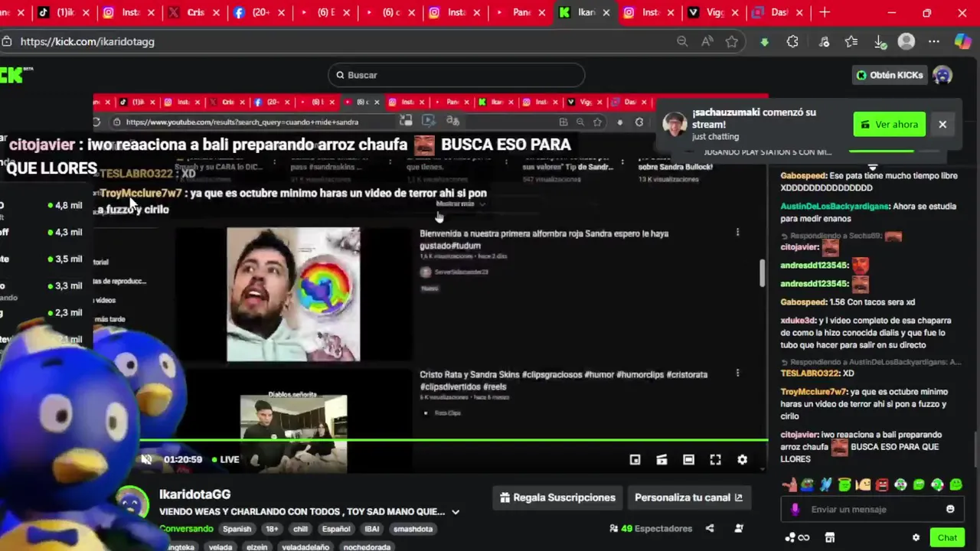The image size is (980, 551).
Task: Open the browser three-dots settings menu
Action: click(x=934, y=41)
